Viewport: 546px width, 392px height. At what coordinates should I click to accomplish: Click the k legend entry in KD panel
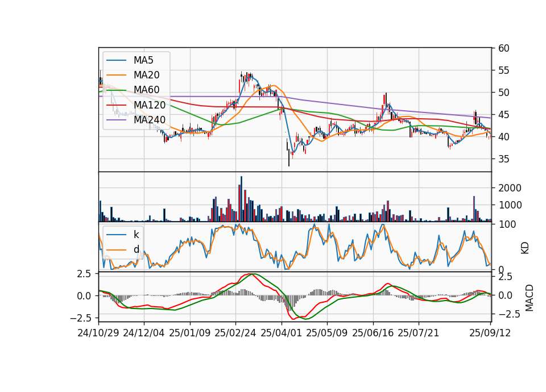(x=136, y=235)
